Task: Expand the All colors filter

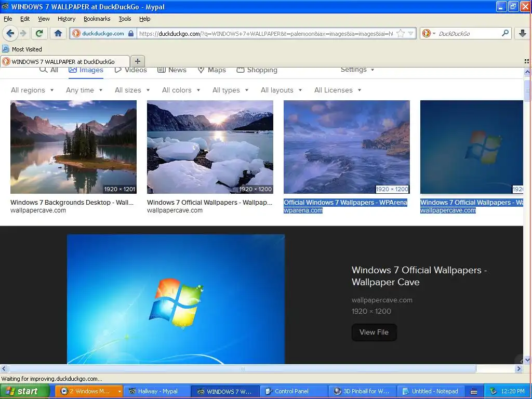Action: [x=181, y=90]
